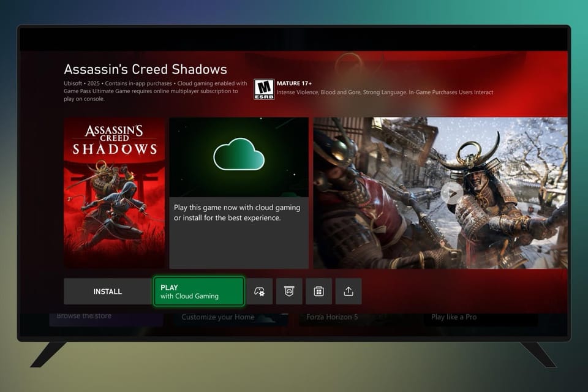Image resolution: width=588 pixels, height=392 pixels.
Task: Click the Assassin's Creed Shadows title text
Action: 146,69
